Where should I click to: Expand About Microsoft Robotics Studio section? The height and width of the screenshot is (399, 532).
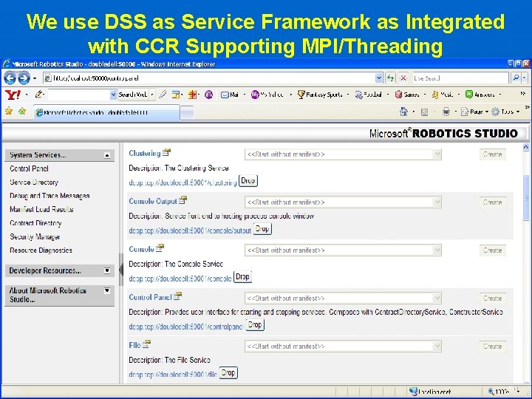point(107,290)
